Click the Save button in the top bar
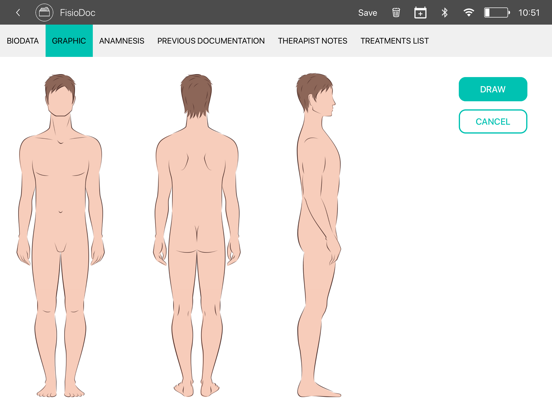This screenshot has width=552, height=414. coord(368,13)
